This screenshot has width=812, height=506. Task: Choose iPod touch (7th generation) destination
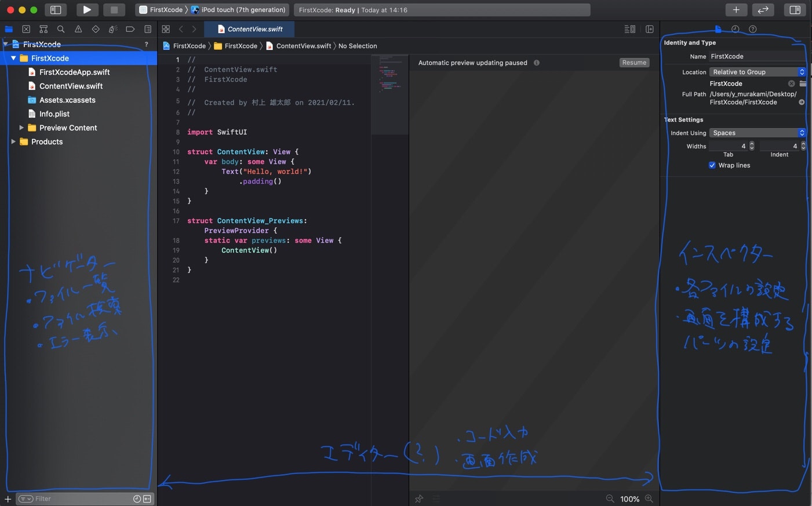pos(238,10)
